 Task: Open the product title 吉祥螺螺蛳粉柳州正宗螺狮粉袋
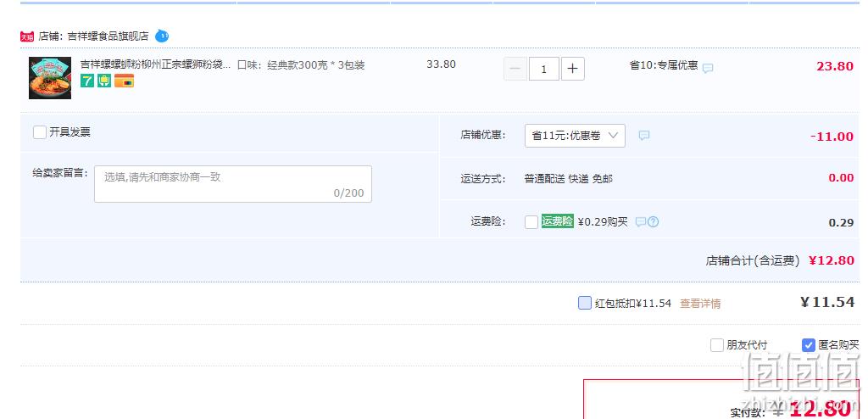[155, 64]
